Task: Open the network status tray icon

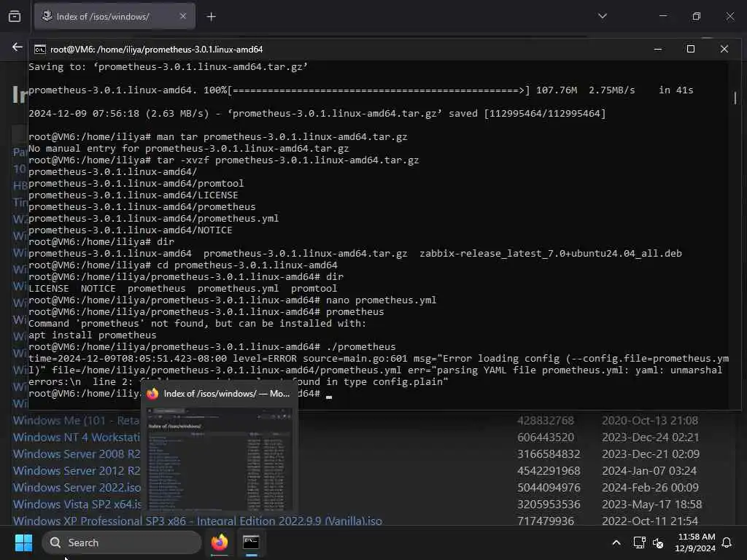Action: (x=639, y=542)
